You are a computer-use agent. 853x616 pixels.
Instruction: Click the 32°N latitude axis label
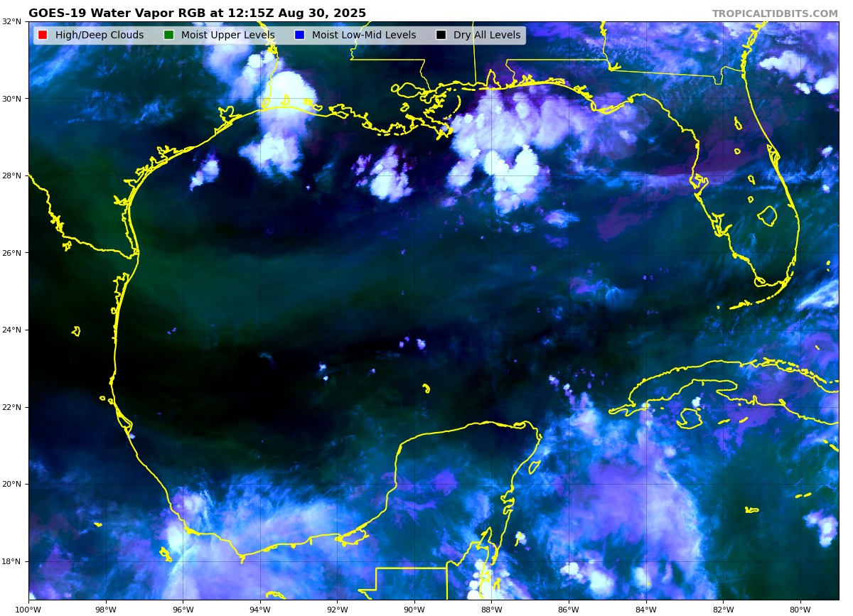pos(14,21)
